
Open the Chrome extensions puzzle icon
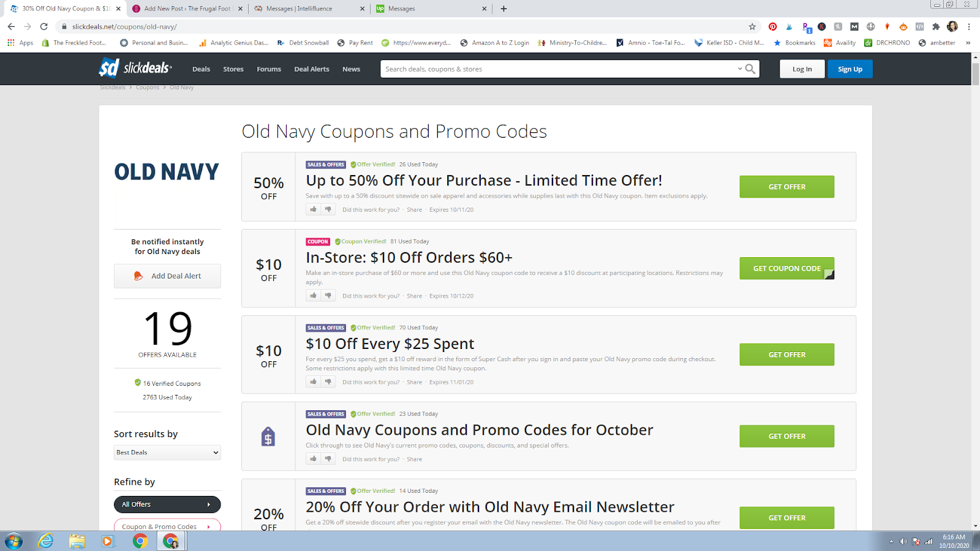coord(936,26)
